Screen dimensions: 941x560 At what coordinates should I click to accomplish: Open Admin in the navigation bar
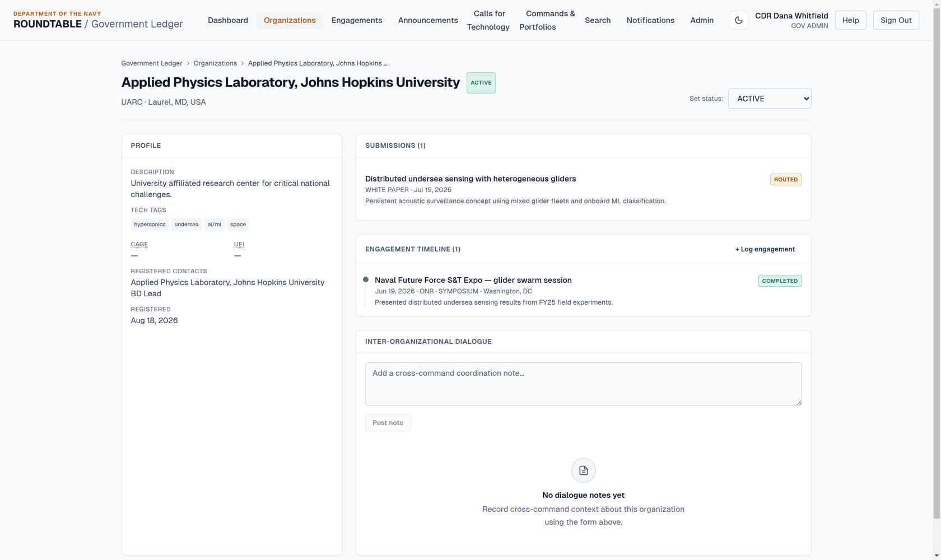pyautogui.click(x=702, y=20)
